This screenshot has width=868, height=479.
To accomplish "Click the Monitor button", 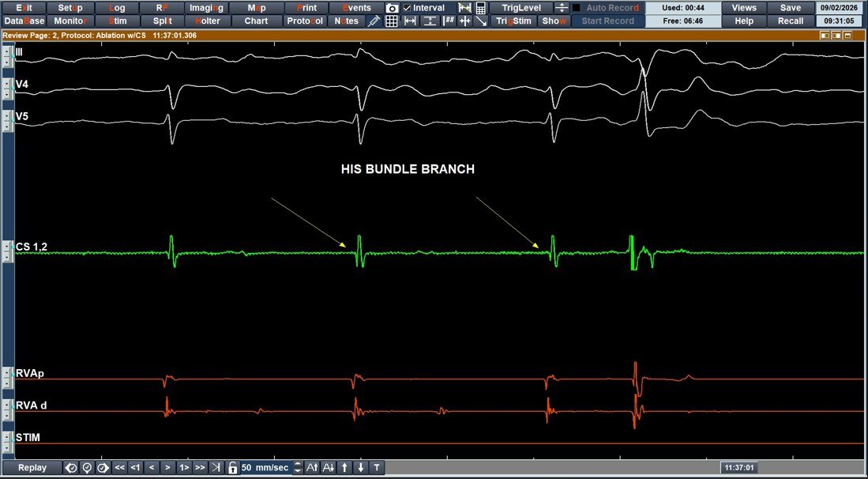I will click(70, 21).
